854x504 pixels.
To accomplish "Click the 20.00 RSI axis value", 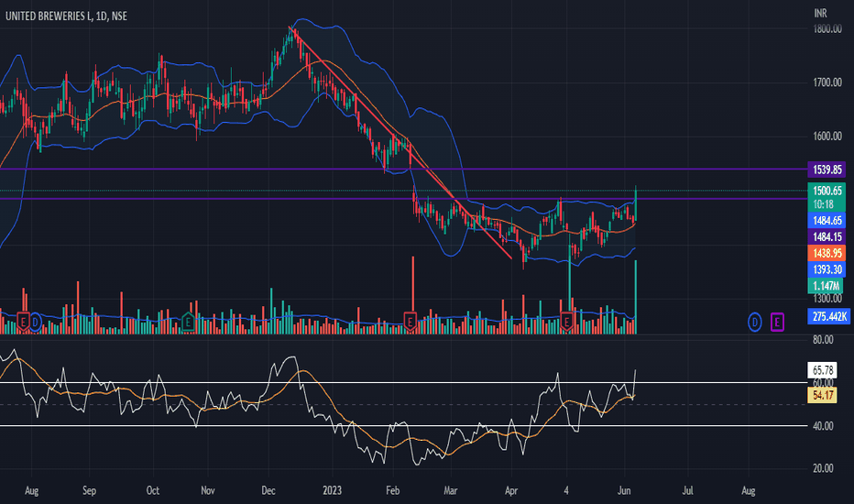I will (823, 468).
